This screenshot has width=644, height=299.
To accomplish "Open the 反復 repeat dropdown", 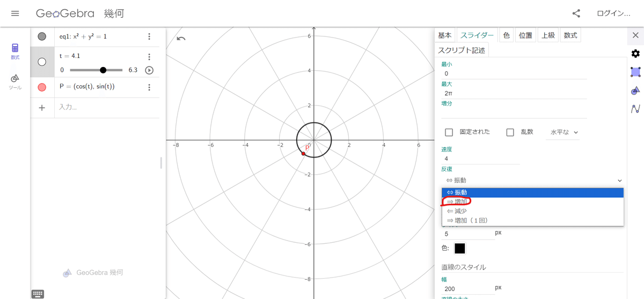I will point(532,181).
